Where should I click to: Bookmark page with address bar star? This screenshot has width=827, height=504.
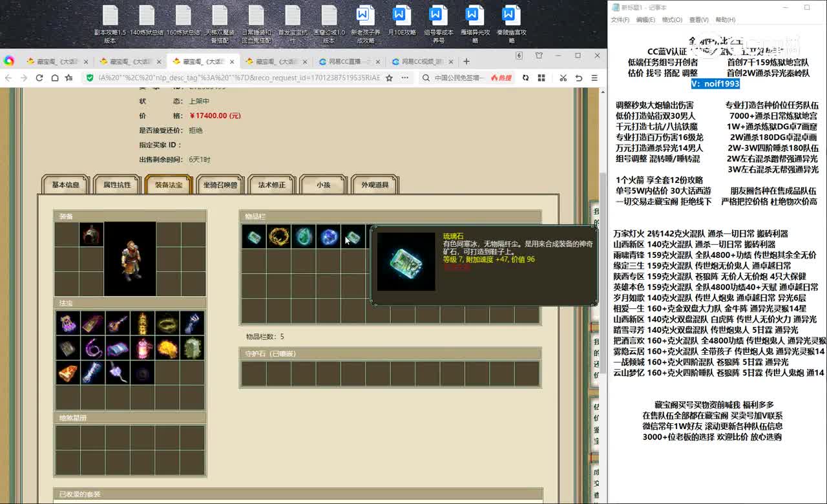(x=389, y=78)
